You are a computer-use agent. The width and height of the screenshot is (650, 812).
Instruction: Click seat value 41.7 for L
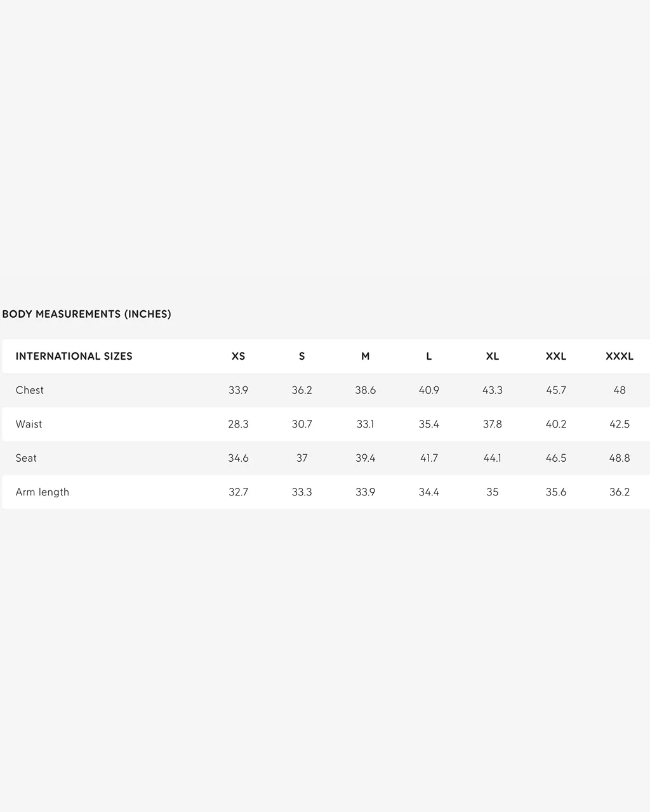429,458
